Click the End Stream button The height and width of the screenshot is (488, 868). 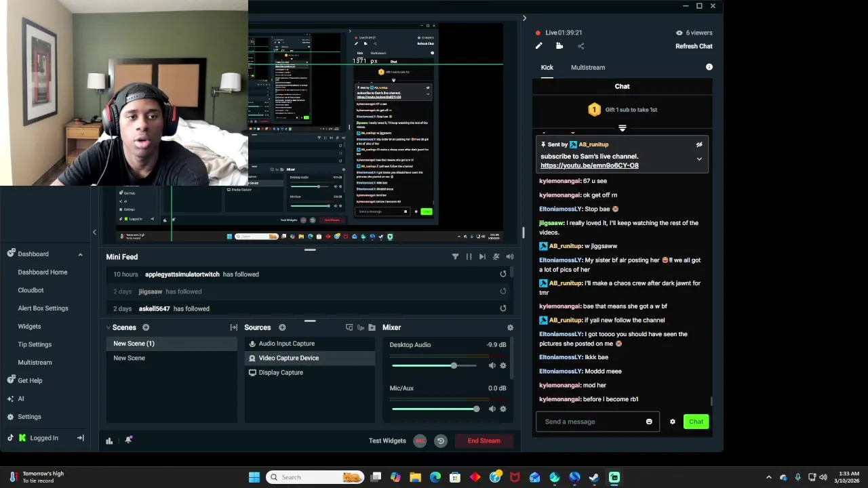(484, 441)
